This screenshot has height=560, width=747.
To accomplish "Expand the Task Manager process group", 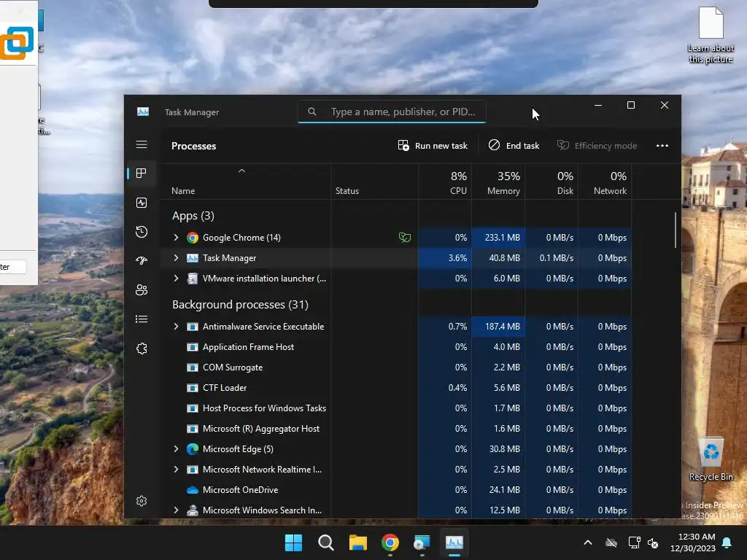I will tap(176, 258).
